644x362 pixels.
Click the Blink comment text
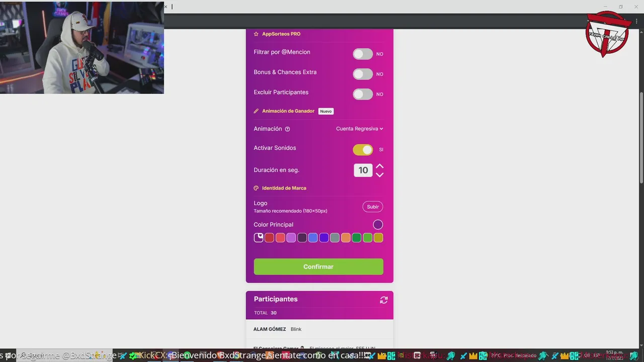[x=296, y=329]
